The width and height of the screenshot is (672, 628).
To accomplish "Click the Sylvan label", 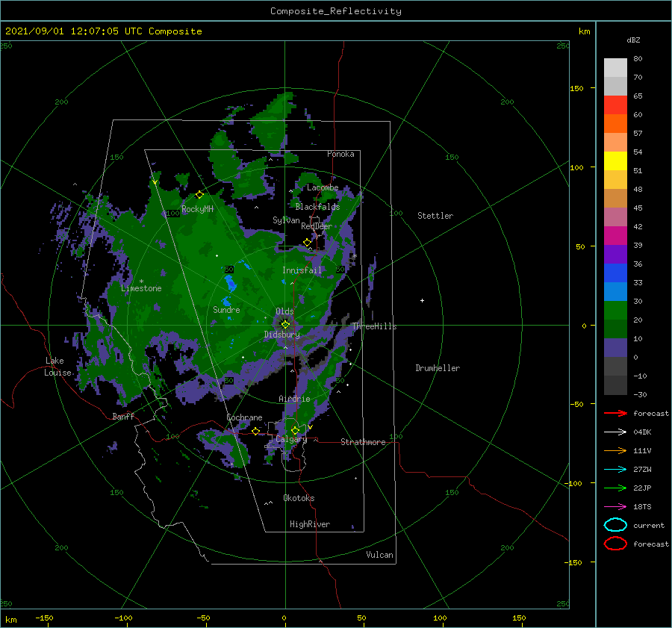I will (286, 220).
